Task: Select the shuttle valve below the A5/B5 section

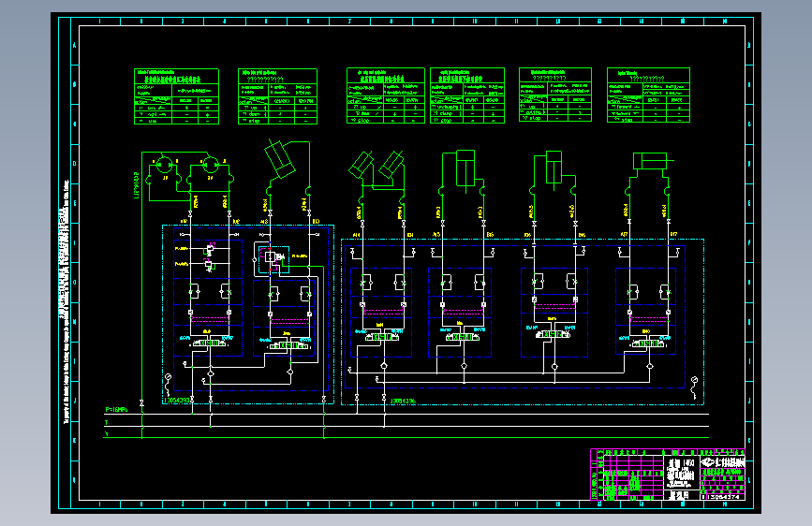Action: pos(464,366)
